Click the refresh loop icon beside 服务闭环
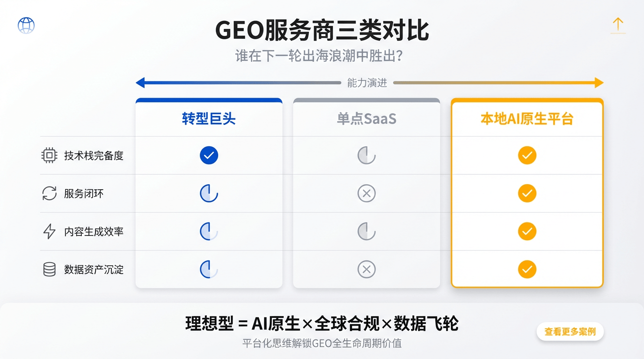This screenshot has height=359, width=644. (49, 194)
